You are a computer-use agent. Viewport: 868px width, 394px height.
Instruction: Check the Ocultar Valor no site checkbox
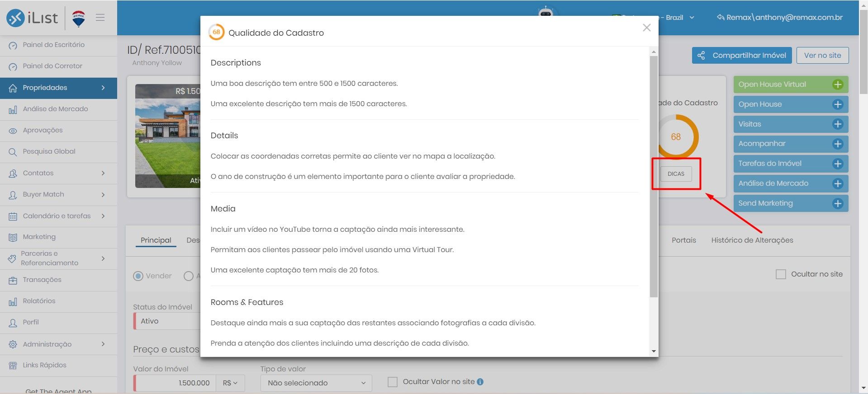(393, 382)
